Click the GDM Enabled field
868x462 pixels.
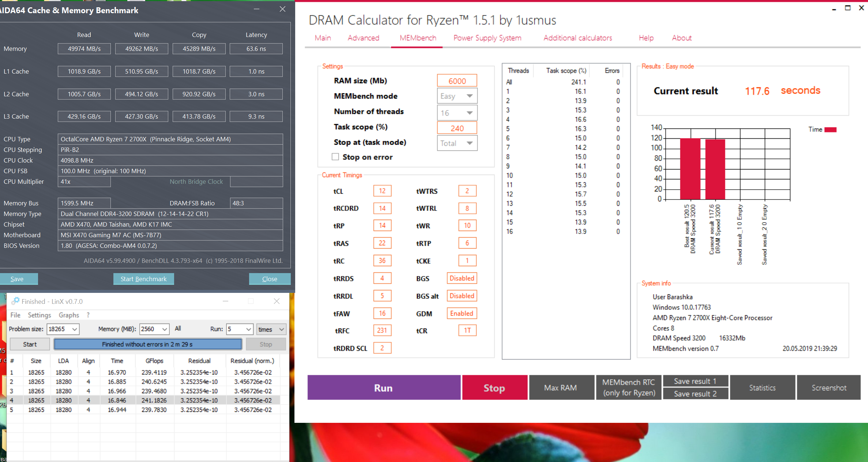(x=462, y=313)
